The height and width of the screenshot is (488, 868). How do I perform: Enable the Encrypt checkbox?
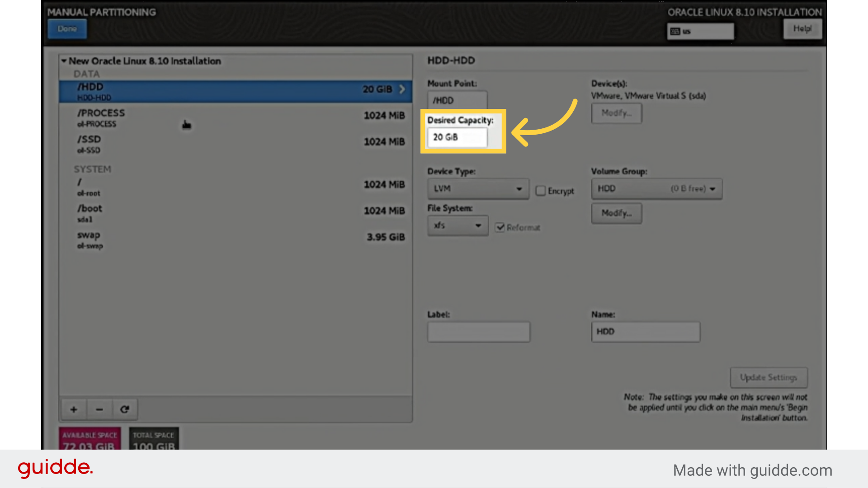click(541, 191)
